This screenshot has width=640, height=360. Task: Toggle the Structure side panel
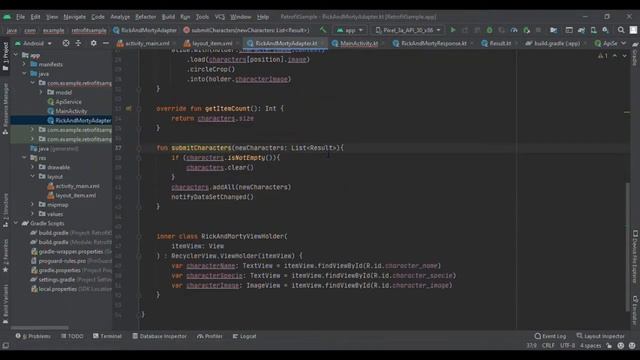[5, 210]
